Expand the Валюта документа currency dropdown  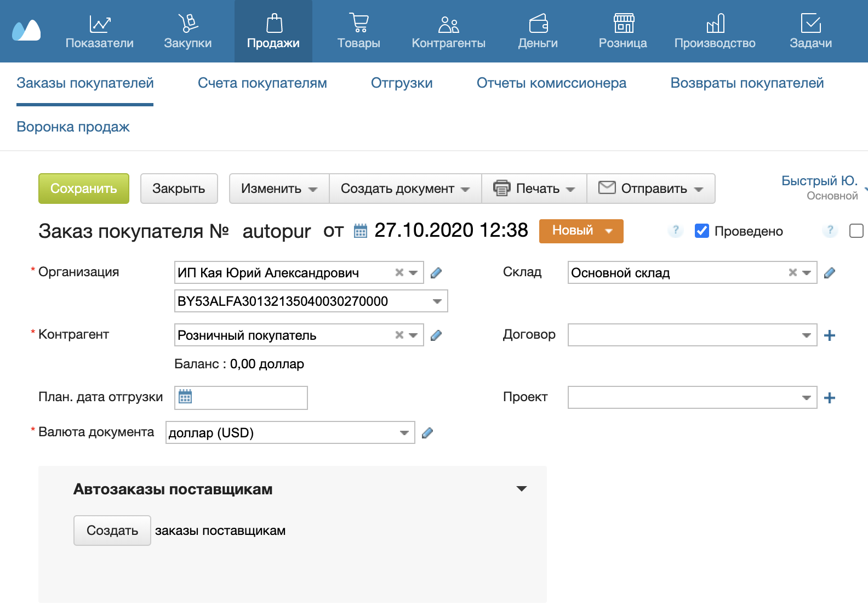[404, 433]
